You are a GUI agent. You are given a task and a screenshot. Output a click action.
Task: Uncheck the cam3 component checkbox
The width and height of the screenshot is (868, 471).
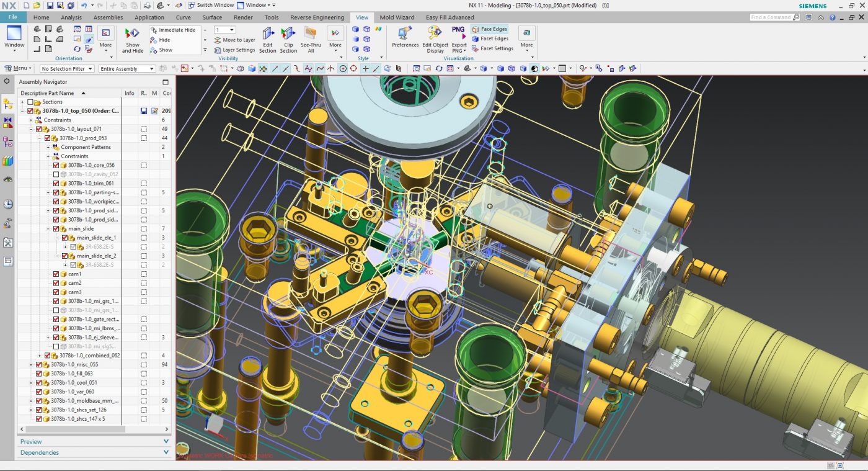click(x=56, y=292)
